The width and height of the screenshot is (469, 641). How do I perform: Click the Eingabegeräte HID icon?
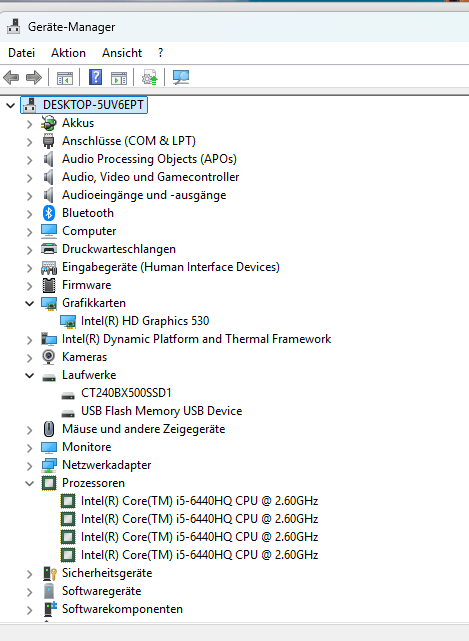[49, 267]
